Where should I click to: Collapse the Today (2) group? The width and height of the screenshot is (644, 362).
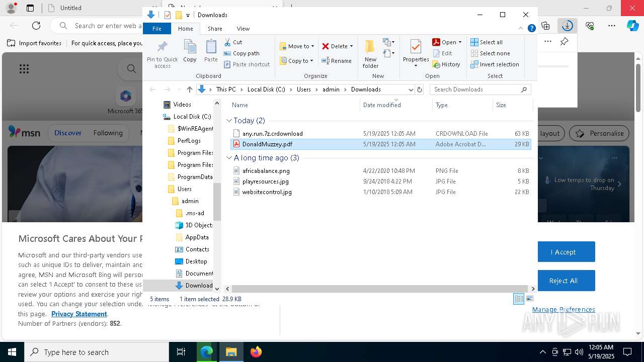[x=229, y=121]
